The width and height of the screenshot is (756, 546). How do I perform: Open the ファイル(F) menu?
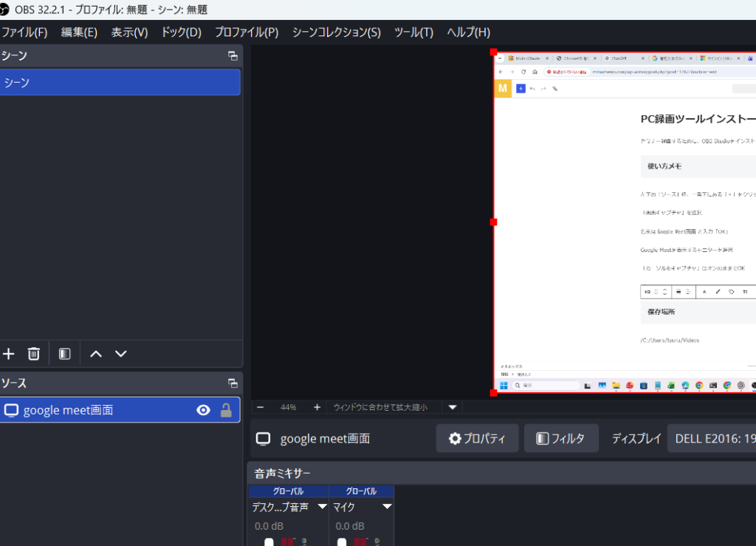(x=24, y=33)
